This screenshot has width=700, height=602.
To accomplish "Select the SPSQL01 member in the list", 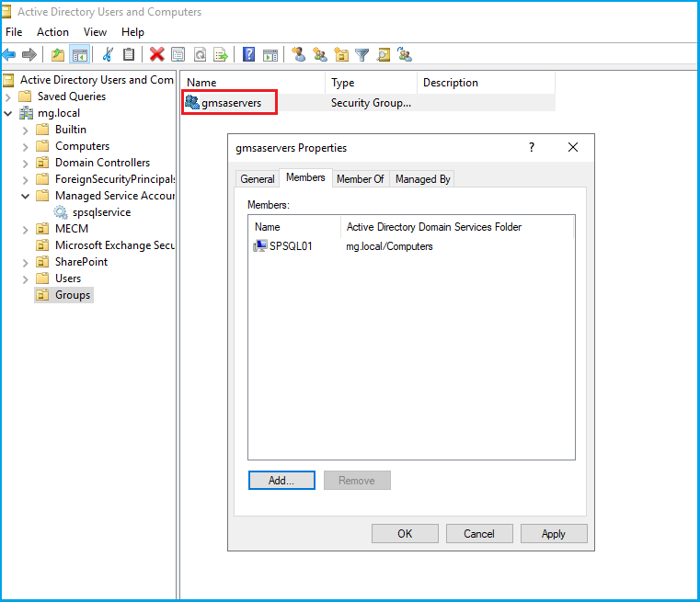I will point(290,246).
